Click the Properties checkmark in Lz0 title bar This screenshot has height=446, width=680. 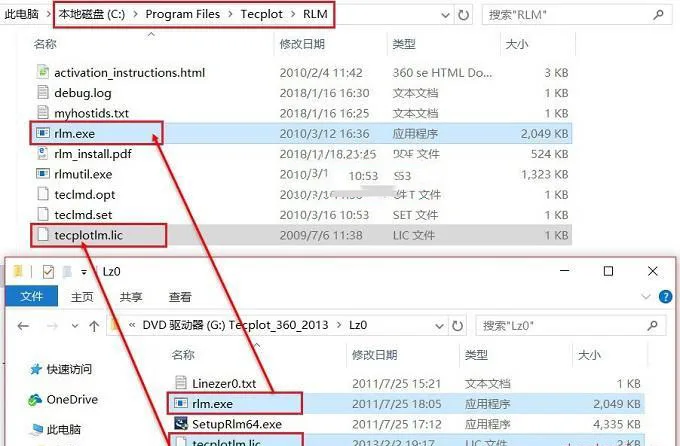(x=48, y=272)
